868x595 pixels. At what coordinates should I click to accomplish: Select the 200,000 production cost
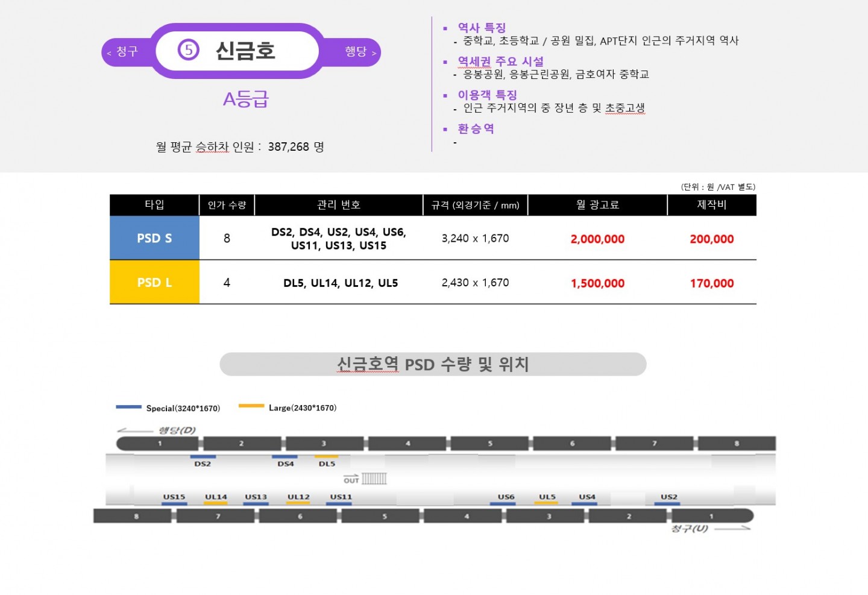712,239
